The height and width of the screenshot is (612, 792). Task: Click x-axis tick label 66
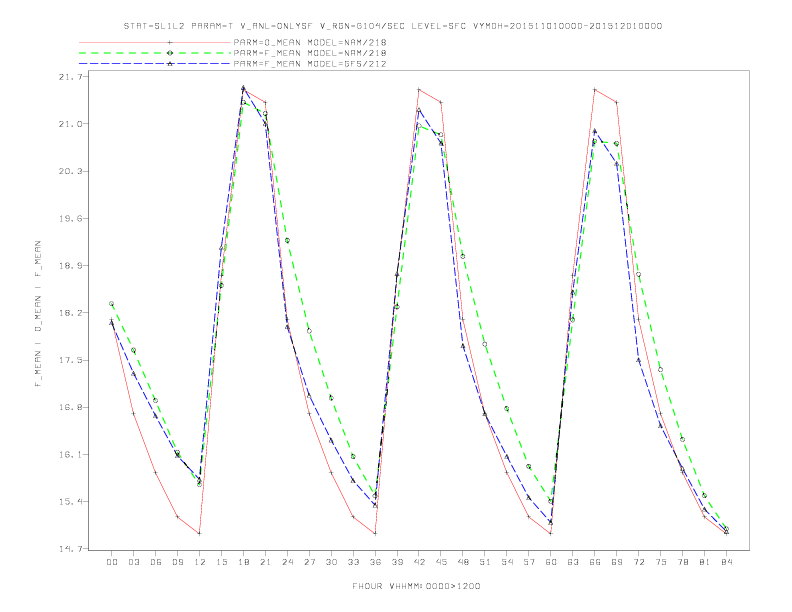click(x=595, y=562)
